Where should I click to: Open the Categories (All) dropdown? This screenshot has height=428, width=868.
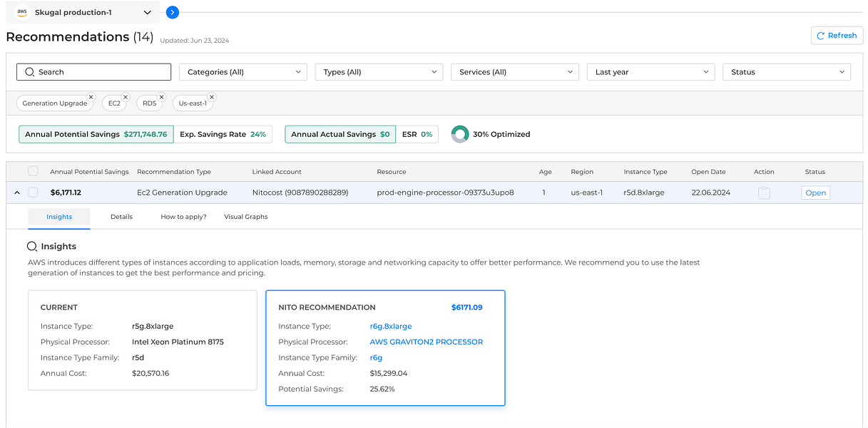[242, 72]
